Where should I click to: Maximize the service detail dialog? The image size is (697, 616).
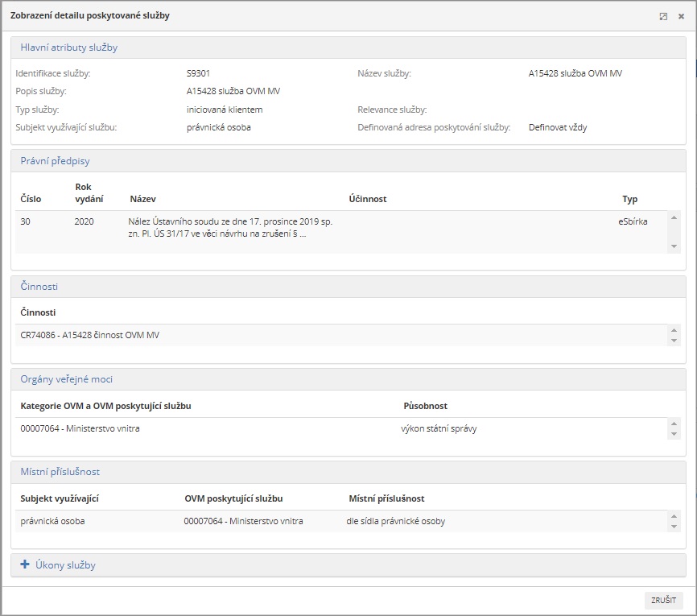pos(663,16)
